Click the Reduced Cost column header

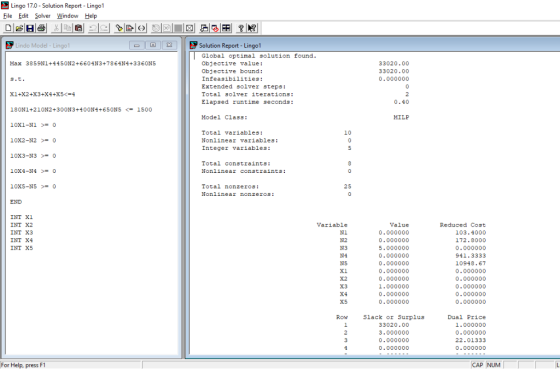click(462, 225)
